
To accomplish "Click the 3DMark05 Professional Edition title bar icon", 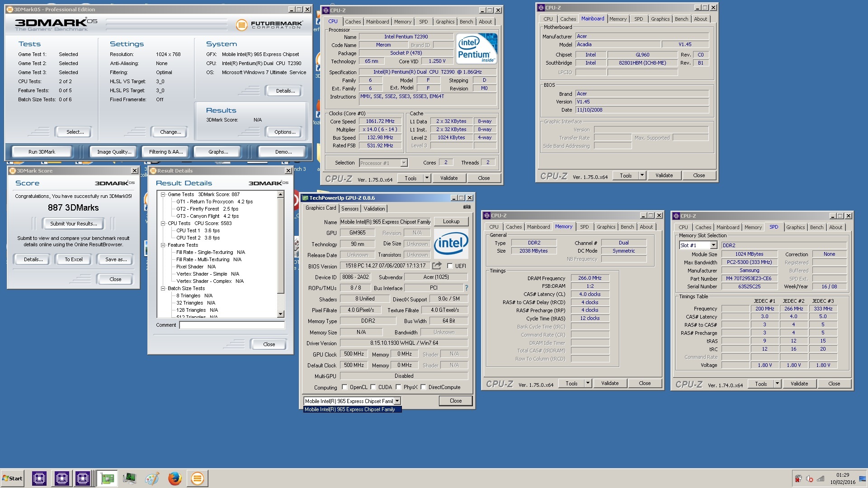I will (x=9, y=9).
